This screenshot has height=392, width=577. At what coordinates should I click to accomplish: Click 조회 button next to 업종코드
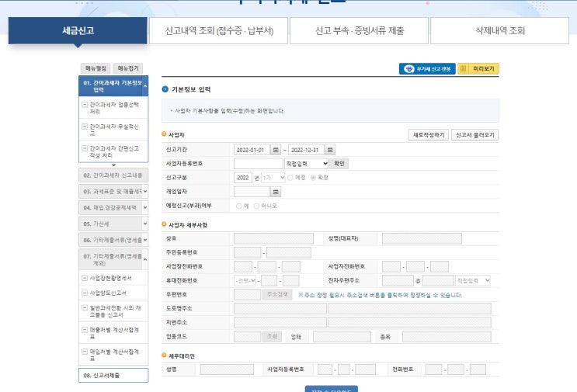pyautogui.click(x=272, y=336)
